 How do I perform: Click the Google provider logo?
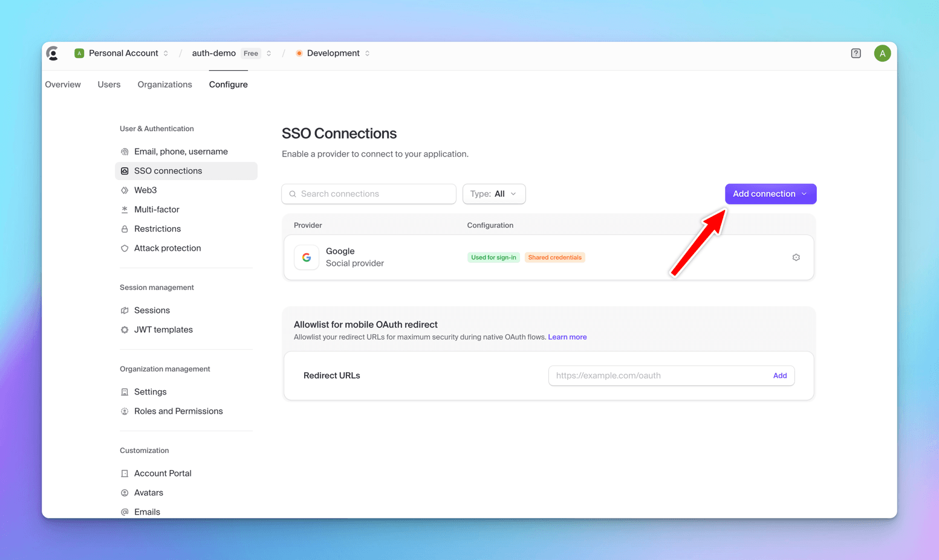point(307,257)
